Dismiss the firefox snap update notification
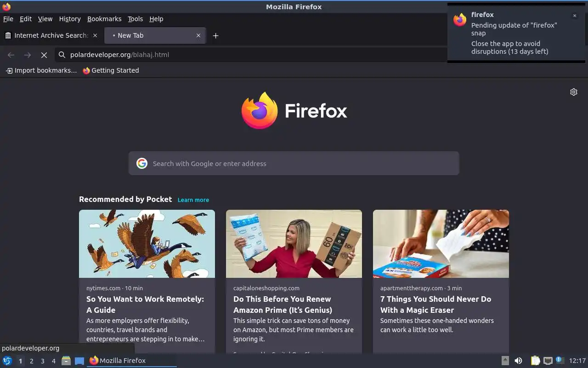Screen dimensions: 588x368 click(x=574, y=16)
